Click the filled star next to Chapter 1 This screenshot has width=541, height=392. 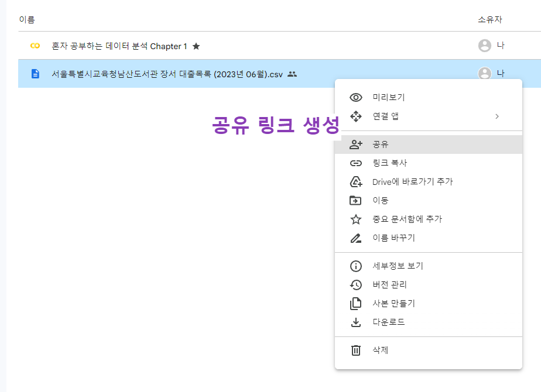[196, 46]
